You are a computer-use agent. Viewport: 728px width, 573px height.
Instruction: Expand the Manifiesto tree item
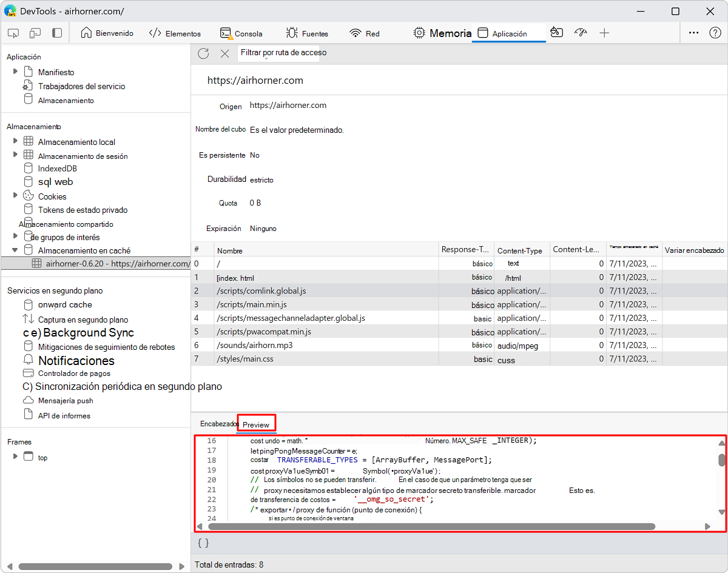point(15,72)
